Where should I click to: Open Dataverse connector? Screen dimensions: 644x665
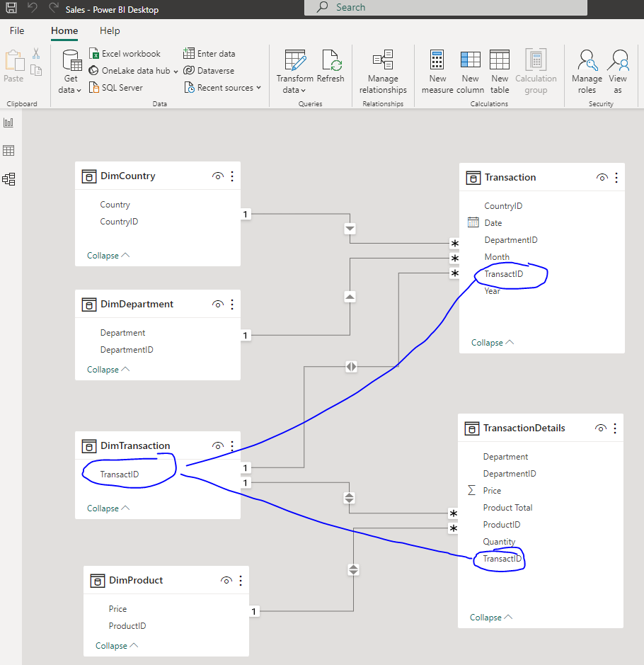pyautogui.click(x=209, y=71)
